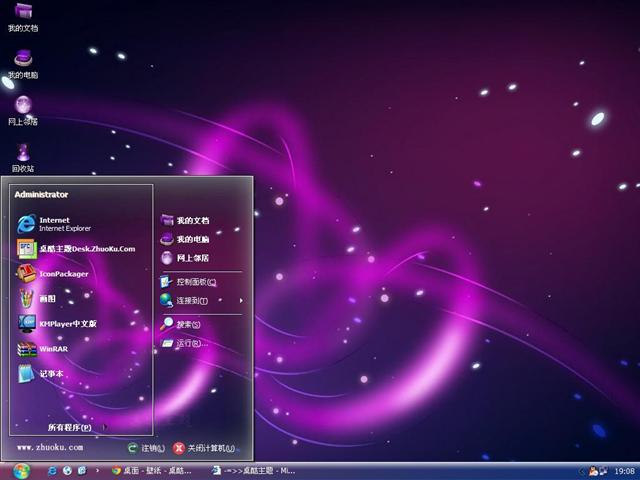The width and height of the screenshot is (640, 480).
Task: Launch WinRAR from the start menu
Action: (x=52, y=349)
